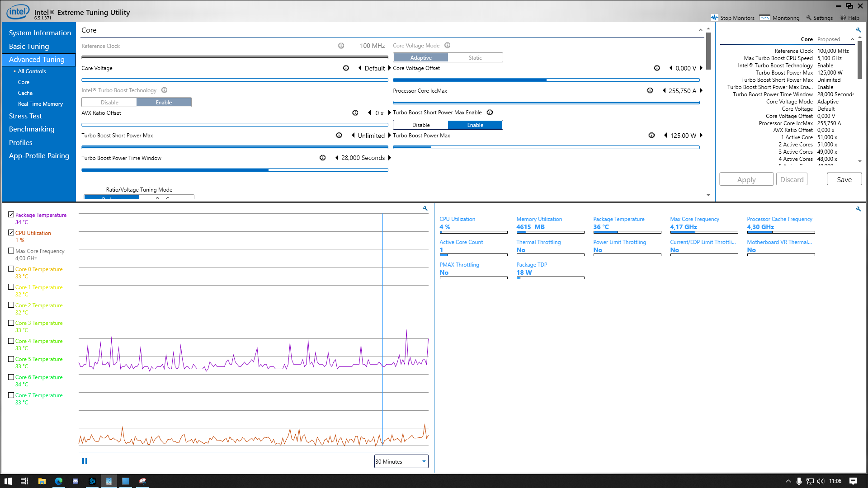Select Benchmarking in the sidebar
Screen dimensions: 868x488
pos(32,129)
